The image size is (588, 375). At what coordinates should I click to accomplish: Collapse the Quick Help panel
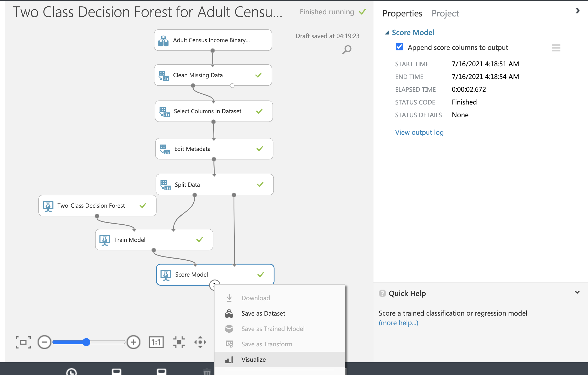pyautogui.click(x=577, y=292)
